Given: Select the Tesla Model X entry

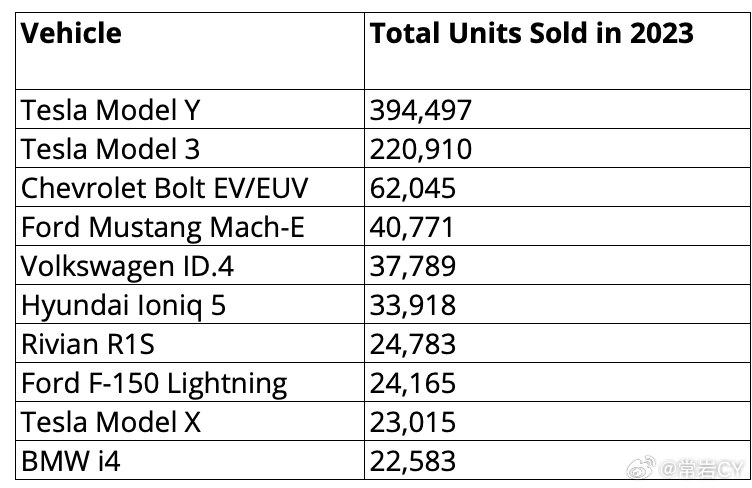Looking at the screenshot, I should (x=111, y=422).
